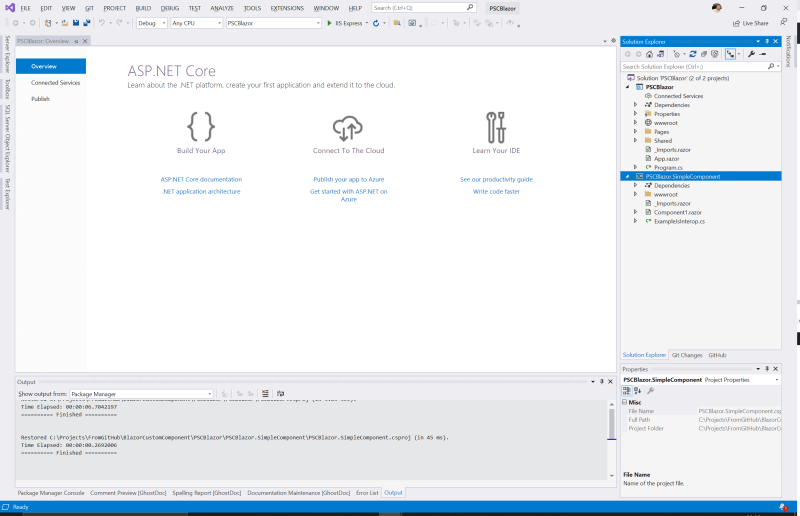Open Properties with the wrench in Solution Explorer

(x=752, y=54)
